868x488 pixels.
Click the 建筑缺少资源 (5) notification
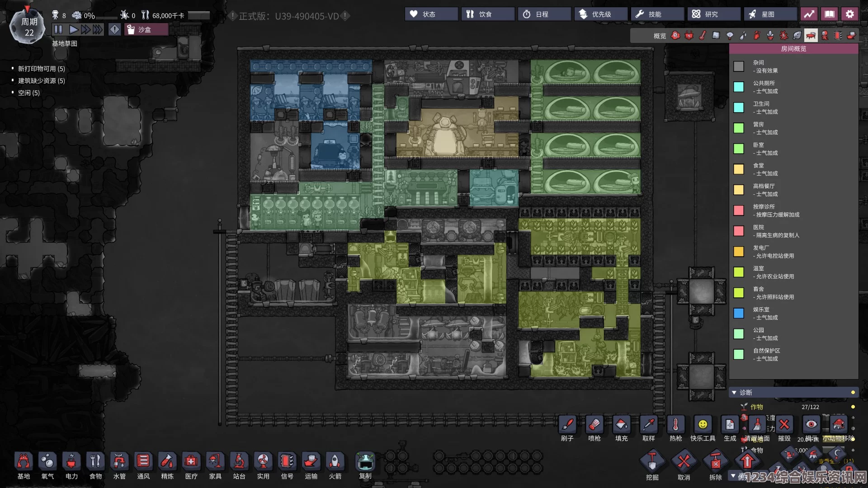(x=42, y=81)
